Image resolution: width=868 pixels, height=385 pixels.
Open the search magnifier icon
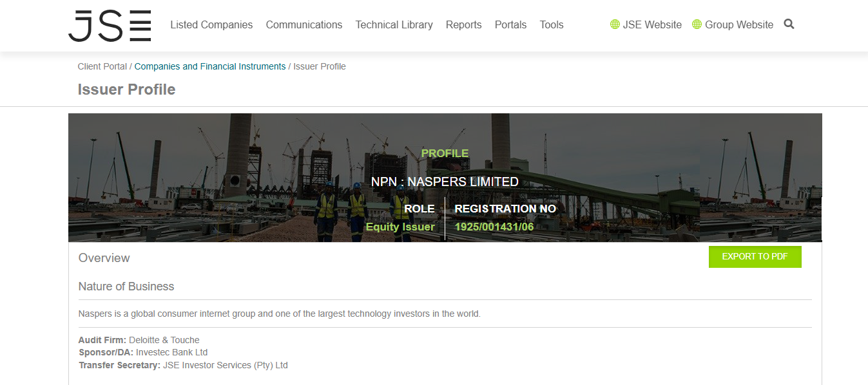click(789, 24)
